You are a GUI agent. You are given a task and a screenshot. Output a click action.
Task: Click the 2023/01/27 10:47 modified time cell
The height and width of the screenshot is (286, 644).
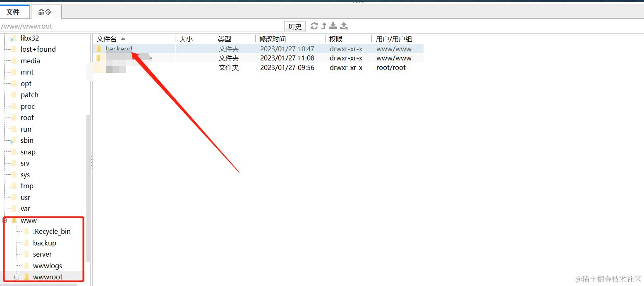coord(287,49)
